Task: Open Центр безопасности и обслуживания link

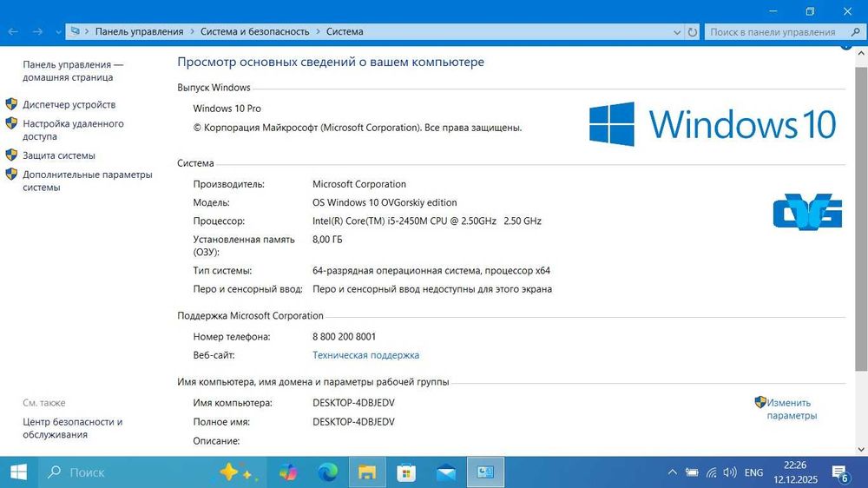Action: (73, 428)
